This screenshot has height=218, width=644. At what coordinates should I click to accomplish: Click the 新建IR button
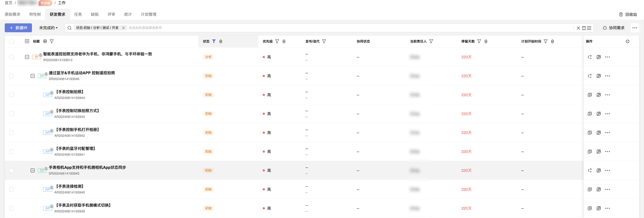click(18, 28)
